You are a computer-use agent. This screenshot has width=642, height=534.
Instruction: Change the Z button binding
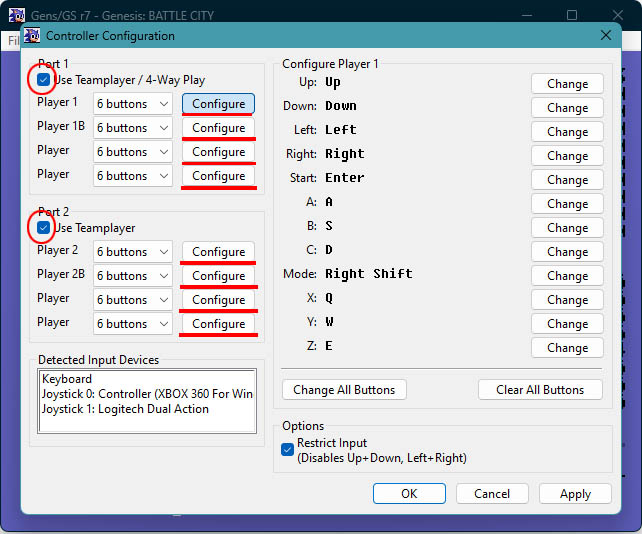pos(567,348)
